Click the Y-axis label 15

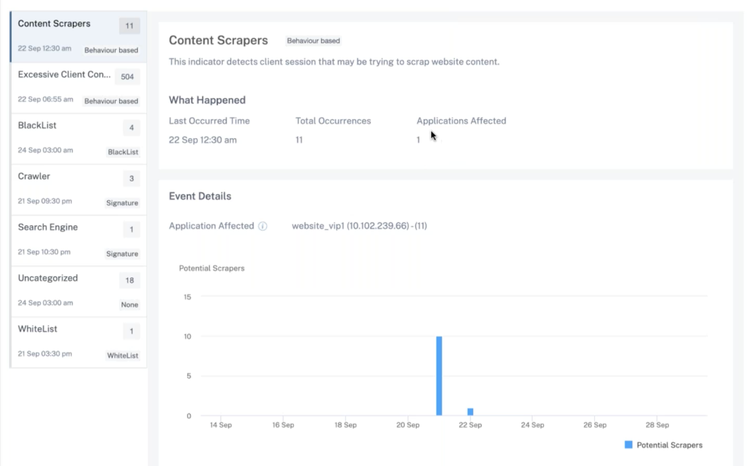point(188,297)
